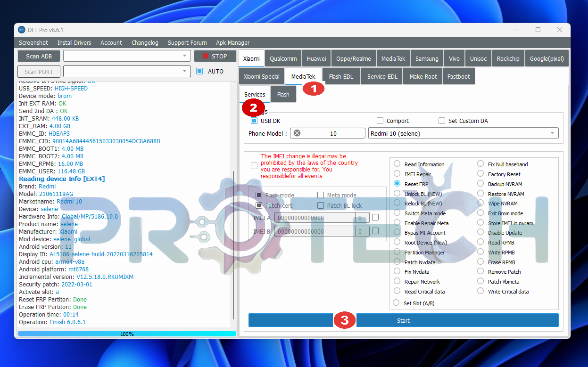Expand the ADB device dropdown
The width and height of the screenshot is (588, 367).
tap(184, 56)
